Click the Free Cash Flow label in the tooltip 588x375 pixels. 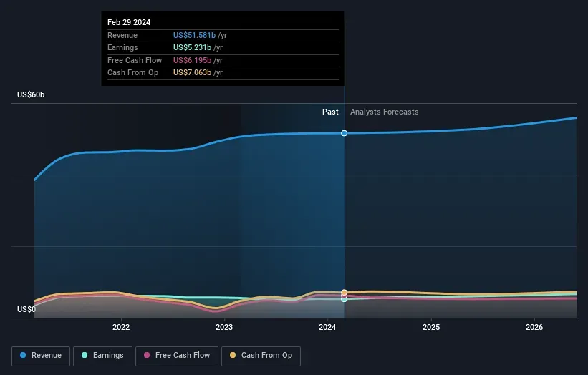click(135, 60)
